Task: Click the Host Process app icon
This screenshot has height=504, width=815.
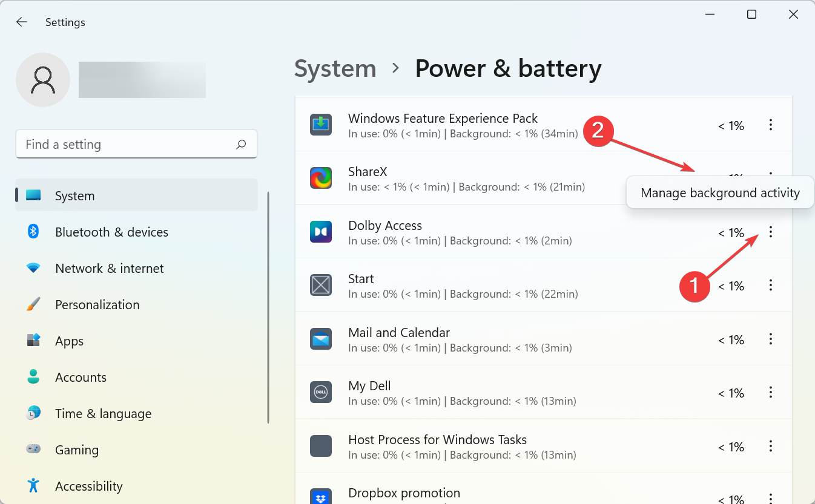Action: 321,446
